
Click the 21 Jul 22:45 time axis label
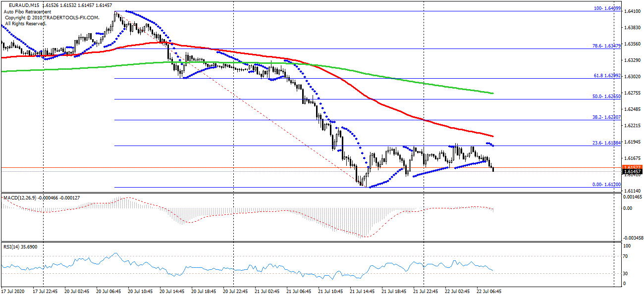(x=426, y=291)
